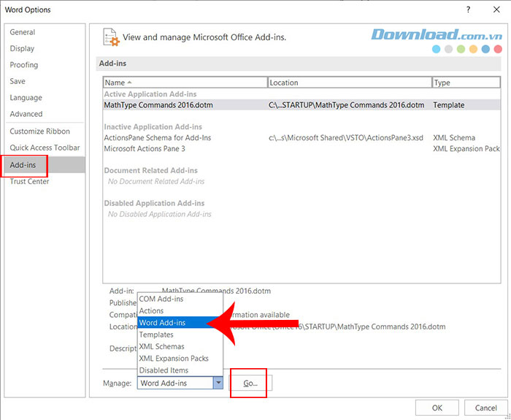Select XML Schemas option
This screenshot has width=511, height=420.
[x=161, y=346]
